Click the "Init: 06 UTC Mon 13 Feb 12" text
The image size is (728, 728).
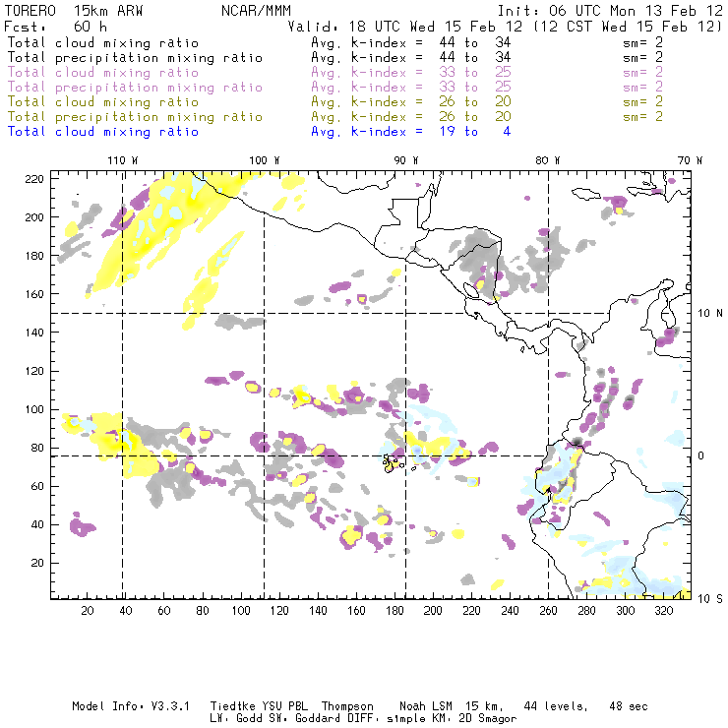pos(610,11)
